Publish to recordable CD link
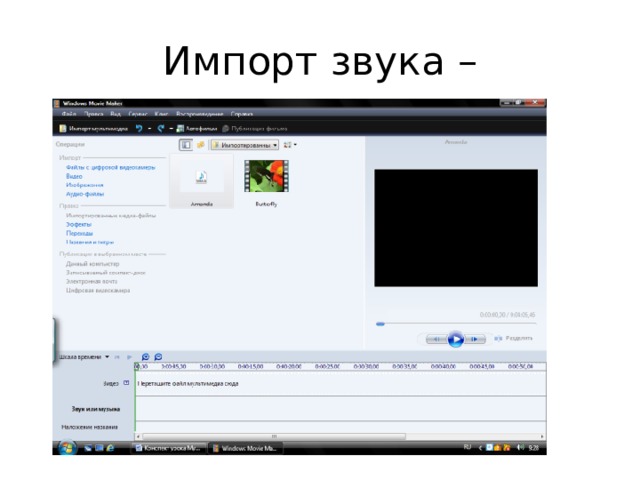640x480 pixels. pyautogui.click(x=106, y=273)
